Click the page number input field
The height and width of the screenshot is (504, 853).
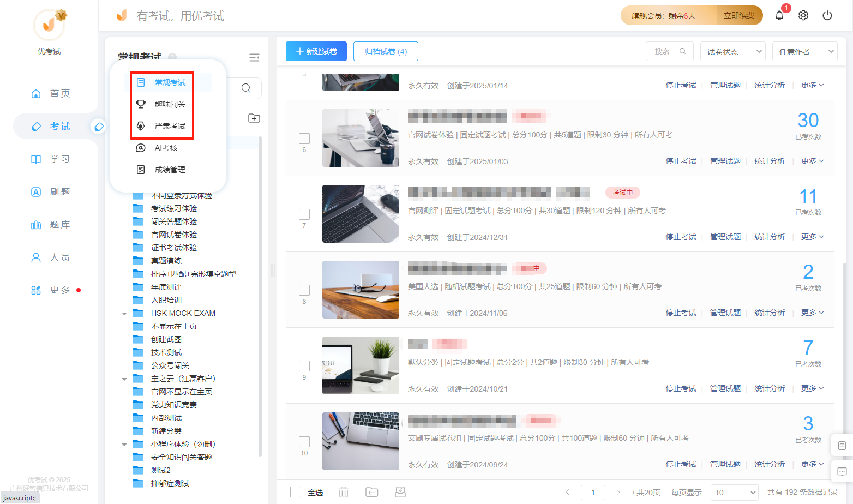coord(593,492)
